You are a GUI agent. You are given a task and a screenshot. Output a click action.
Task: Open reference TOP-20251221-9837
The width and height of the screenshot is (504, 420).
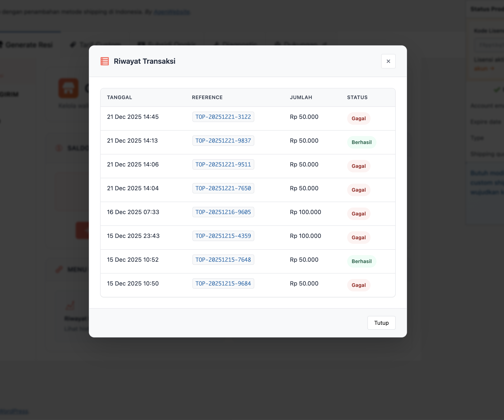coord(223,140)
